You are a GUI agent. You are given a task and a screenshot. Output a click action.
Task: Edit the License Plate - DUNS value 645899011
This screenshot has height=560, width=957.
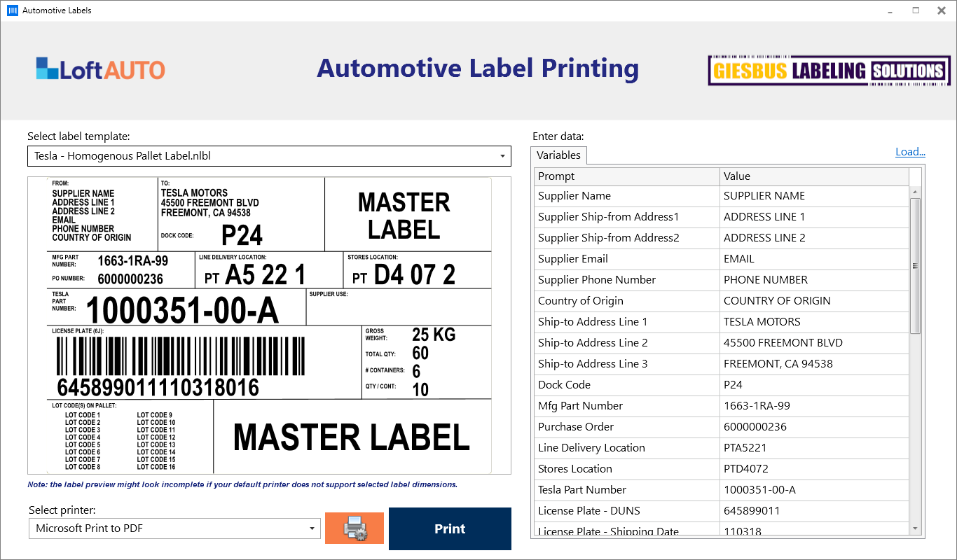(x=815, y=511)
